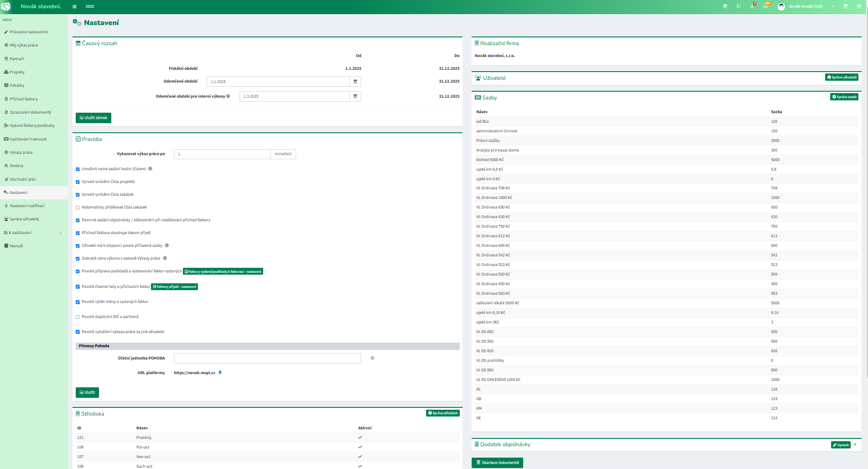Image resolution: width=868 pixels, height=469 pixels.
Task: Toggle sidebar with hamburger menu icon
Action: [x=74, y=6]
